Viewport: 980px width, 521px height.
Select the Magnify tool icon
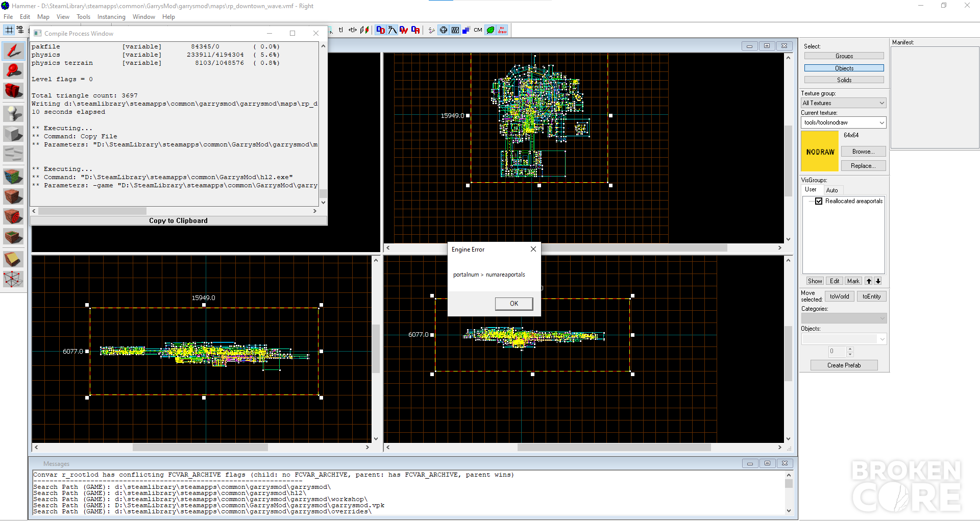click(14, 71)
